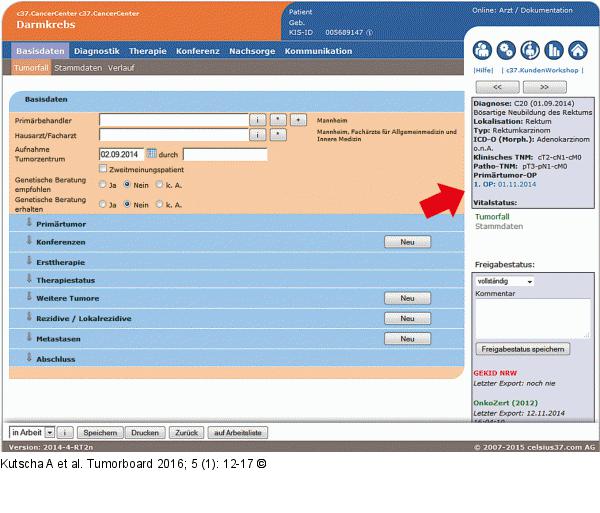Click info button beside Primärbehandler field
The image size is (600, 513).
[x=258, y=120]
